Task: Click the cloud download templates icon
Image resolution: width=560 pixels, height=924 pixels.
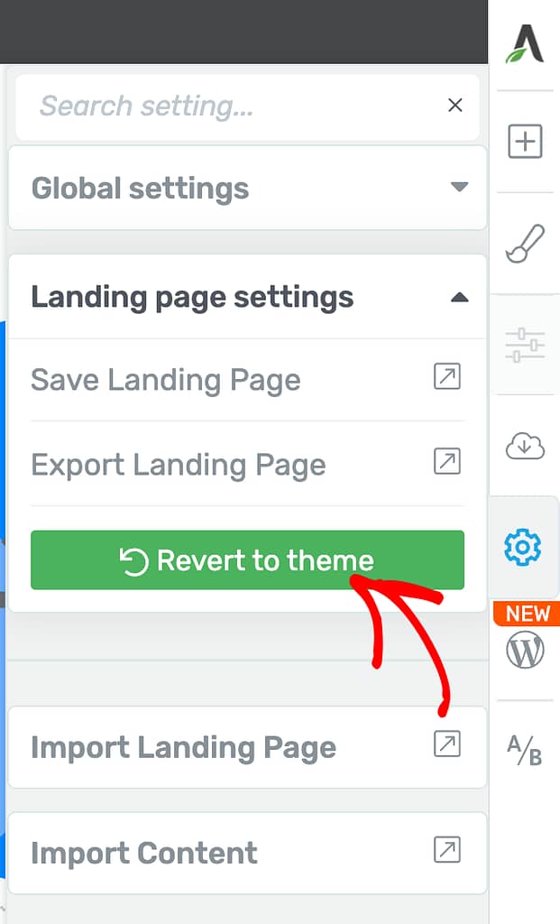Action: 525,446
